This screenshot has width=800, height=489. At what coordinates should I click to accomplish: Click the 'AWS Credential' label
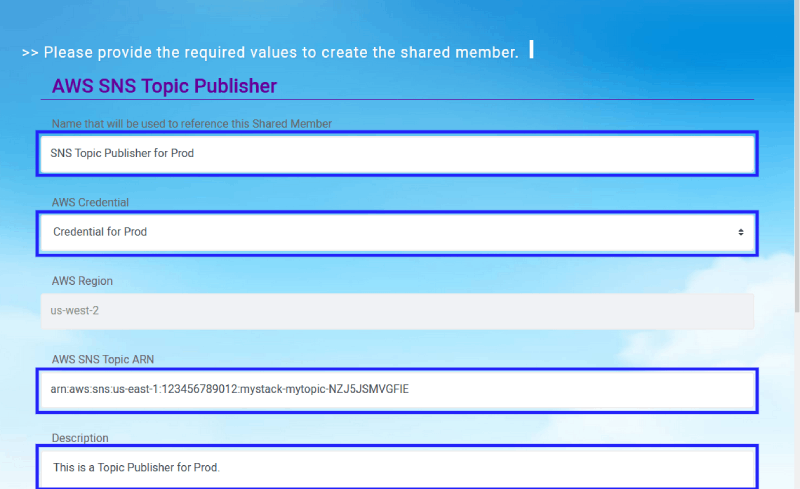(x=90, y=202)
